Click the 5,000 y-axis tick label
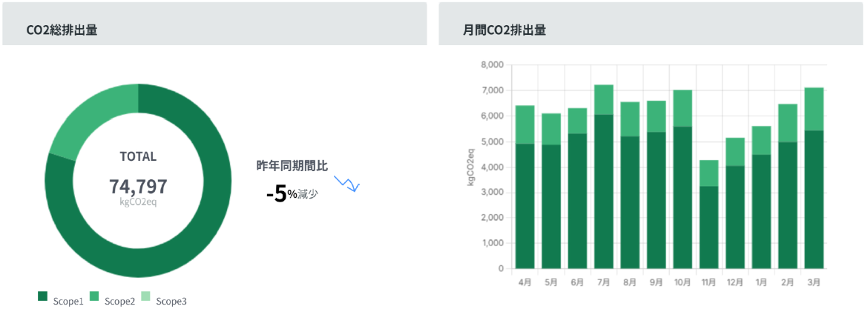Screen dimensions: 868x309 pos(493,142)
